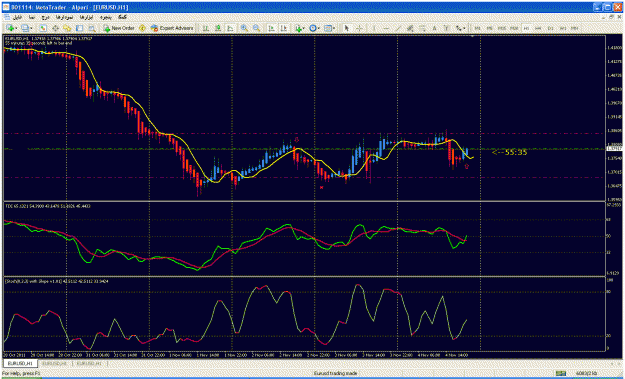The width and height of the screenshot is (625, 379).
Task: Select the H1 timeframe button
Action: click(x=526, y=28)
